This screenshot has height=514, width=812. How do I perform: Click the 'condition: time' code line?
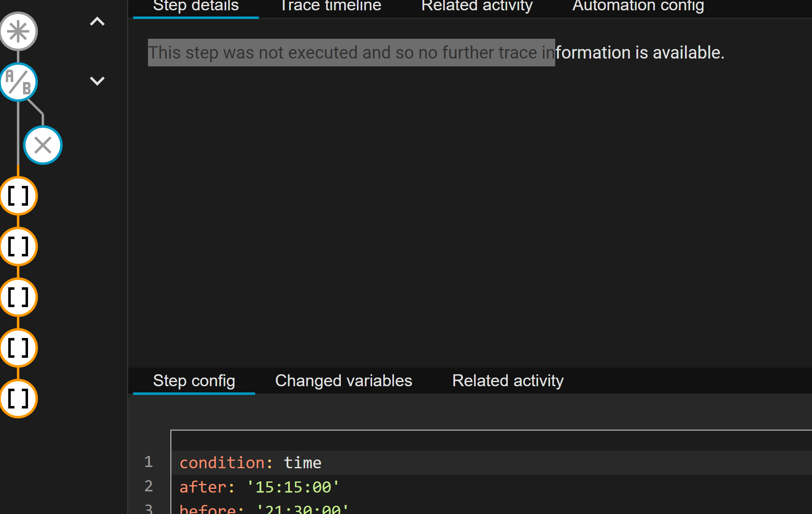(251, 462)
